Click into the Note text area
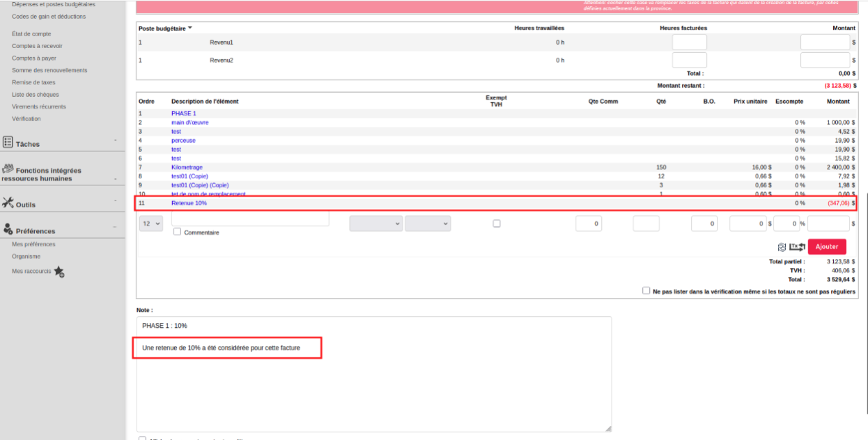The width and height of the screenshot is (868, 440). tap(373, 390)
